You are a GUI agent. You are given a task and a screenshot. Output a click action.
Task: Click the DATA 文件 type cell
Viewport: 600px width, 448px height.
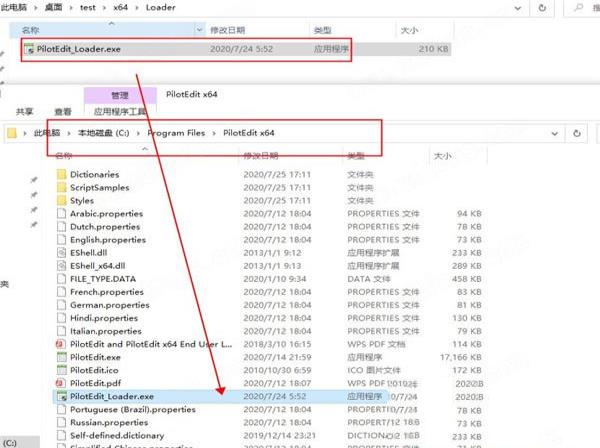(369, 279)
